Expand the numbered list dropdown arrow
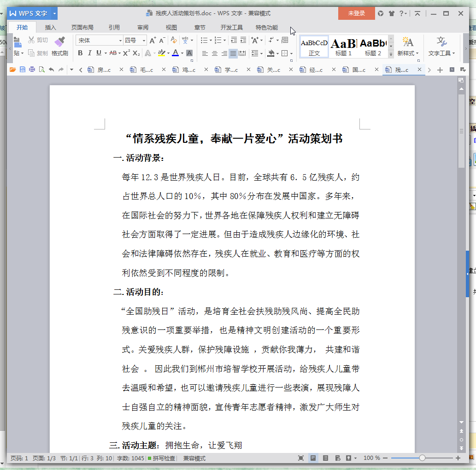 coord(225,41)
